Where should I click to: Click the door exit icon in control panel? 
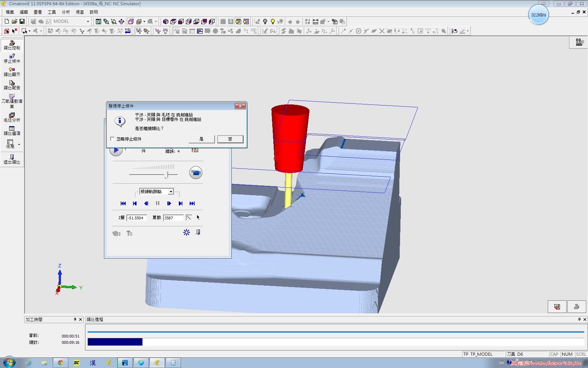pos(198,232)
